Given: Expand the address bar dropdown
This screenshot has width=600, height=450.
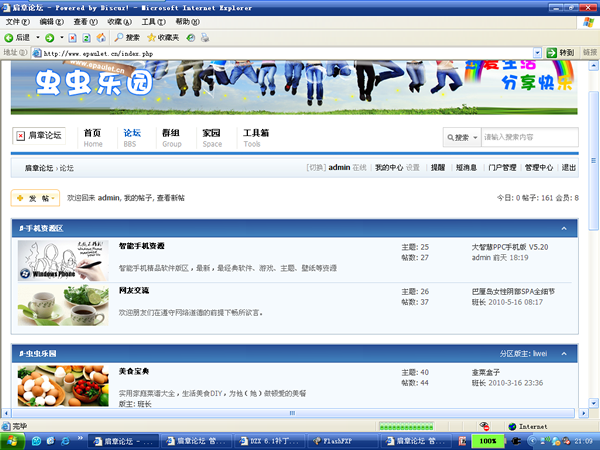Looking at the screenshot, I should [x=537, y=53].
